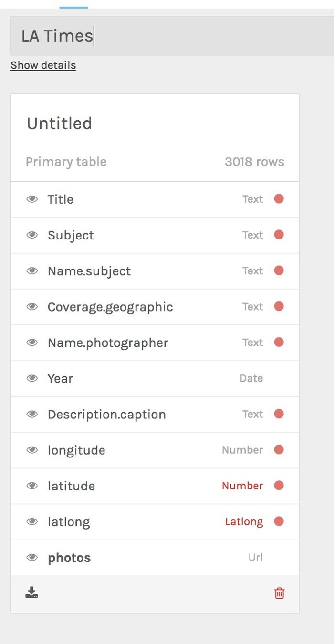Toggle visibility of the Year column
Viewport: 334px width, 644px height.
point(32,378)
